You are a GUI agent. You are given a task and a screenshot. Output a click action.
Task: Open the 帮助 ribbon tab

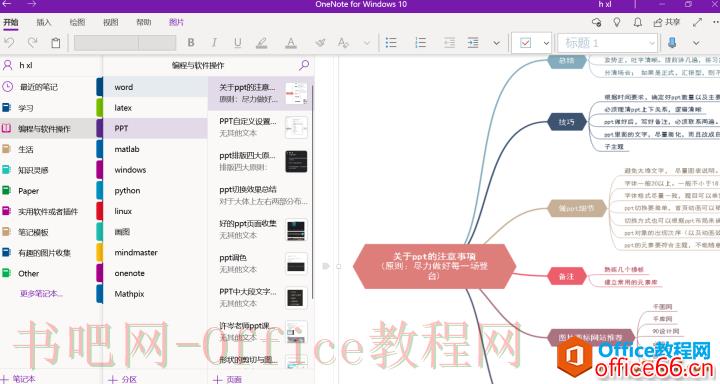(x=144, y=22)
